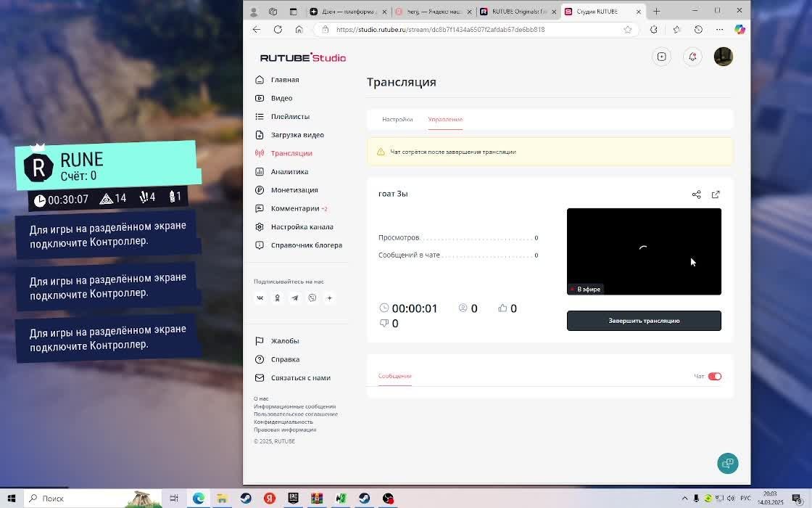Open the notifications bell
The width and height of the screenshot is (812, 508).
692,57
